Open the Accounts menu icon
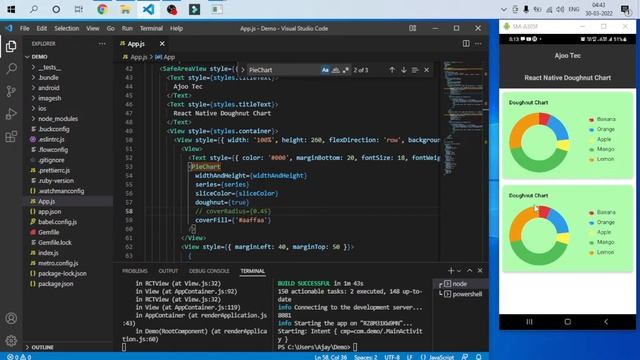This screenshot has width=640, height=360. pyautogui.click(x=11, y=318)
